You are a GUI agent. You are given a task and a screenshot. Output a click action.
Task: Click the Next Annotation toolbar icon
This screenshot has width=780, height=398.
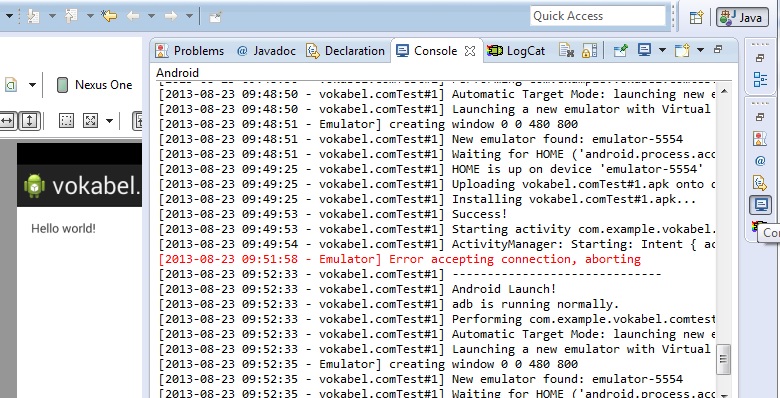[33, 16]
